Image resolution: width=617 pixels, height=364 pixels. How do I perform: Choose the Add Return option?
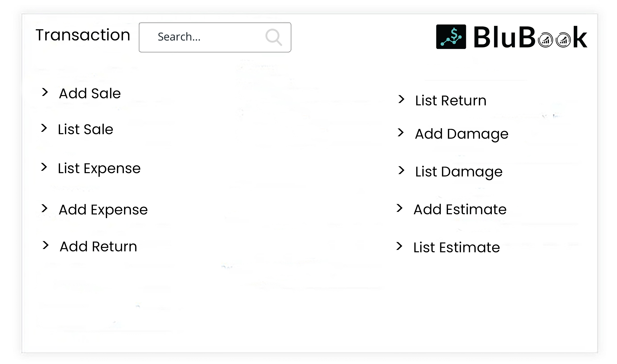click(98, 247)
